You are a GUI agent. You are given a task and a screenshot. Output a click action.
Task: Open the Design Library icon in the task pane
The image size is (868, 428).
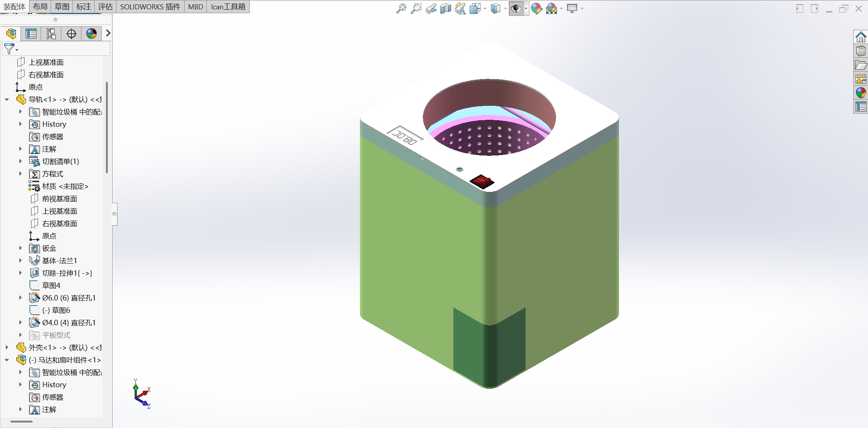tap(861, 51)
